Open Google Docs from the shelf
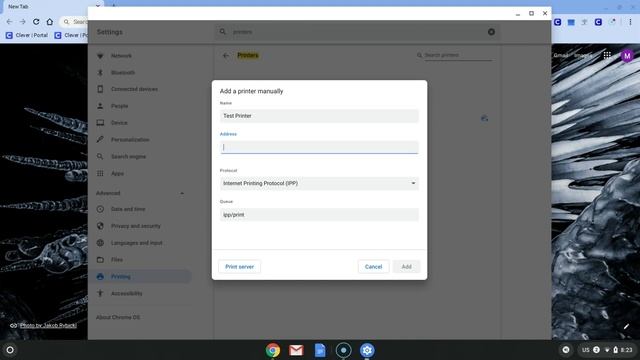 click(320, 350)
